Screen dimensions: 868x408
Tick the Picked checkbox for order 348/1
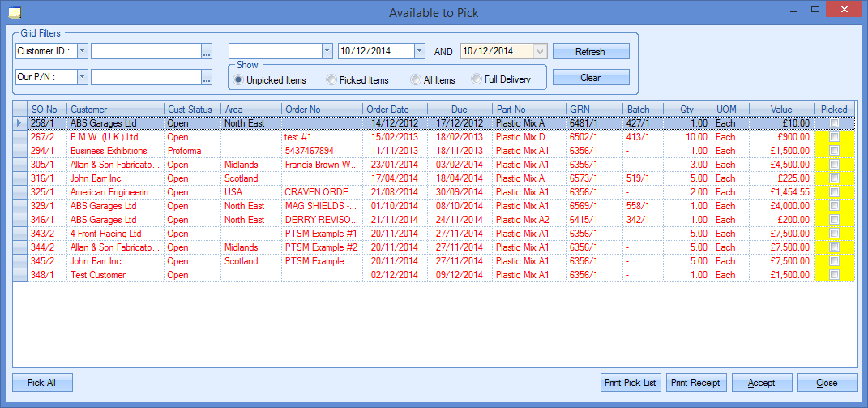(834, 276)
